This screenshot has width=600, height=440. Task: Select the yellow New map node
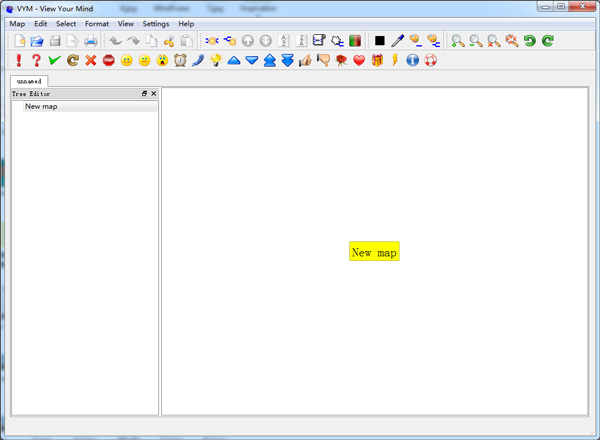pos(374,252)
